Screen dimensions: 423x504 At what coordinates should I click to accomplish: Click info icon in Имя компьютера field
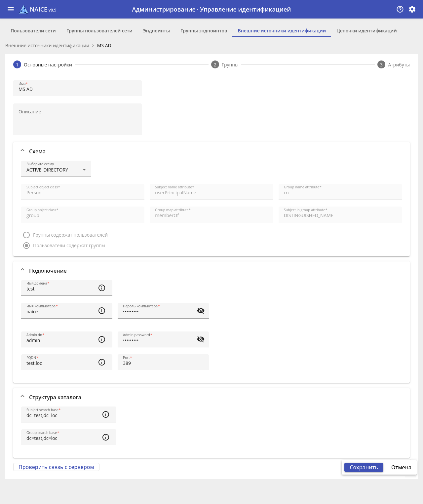point(102,311)
